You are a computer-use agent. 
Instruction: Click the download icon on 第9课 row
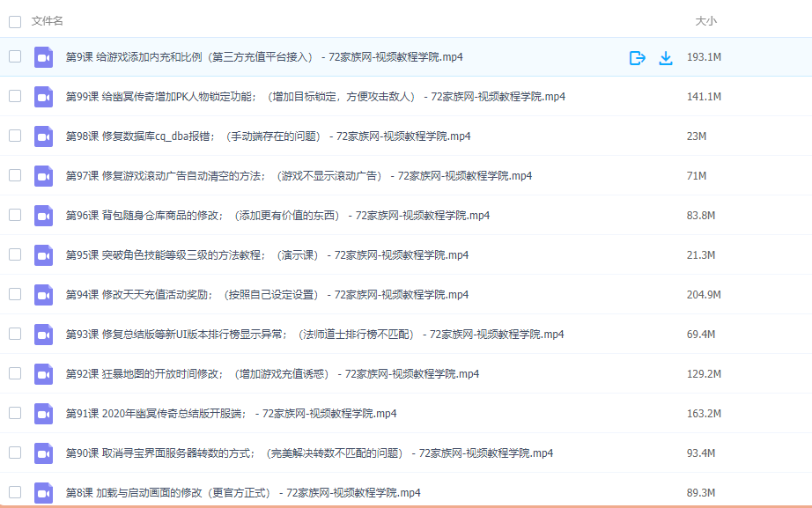(666, 57)
